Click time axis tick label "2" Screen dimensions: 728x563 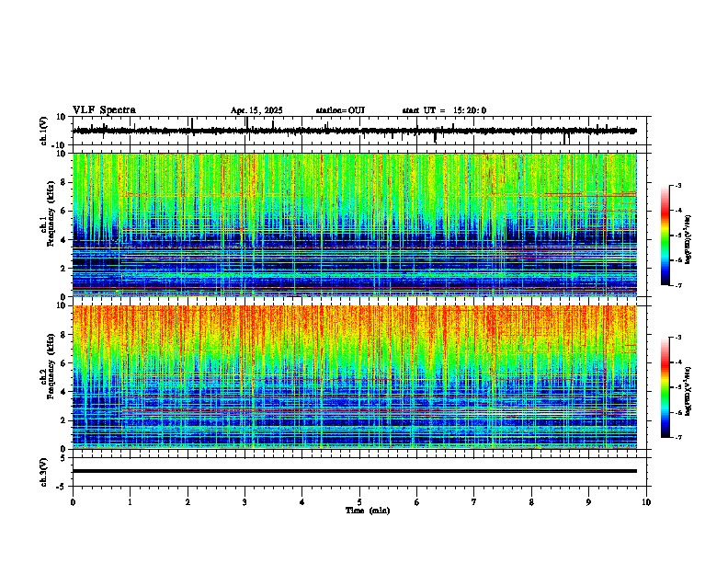(x=188, y=502)
